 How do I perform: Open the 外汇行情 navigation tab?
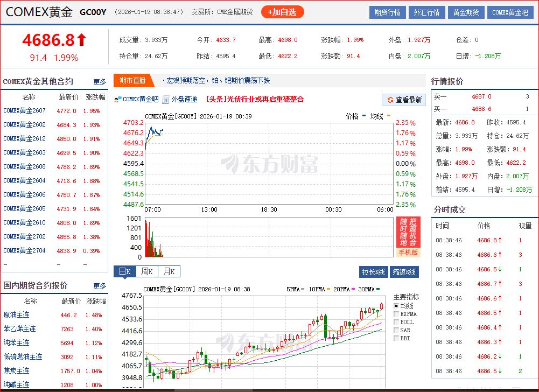426,12
